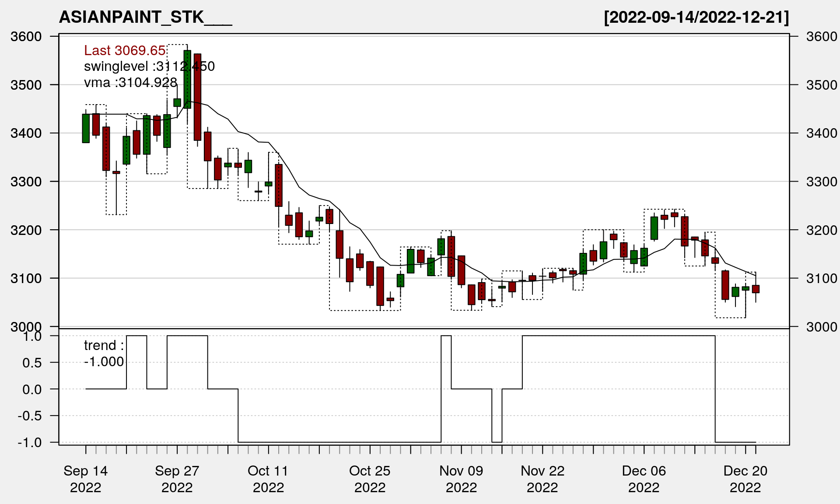Click the 3300 label on right axis
840x504 pixels.
point(822,182)
